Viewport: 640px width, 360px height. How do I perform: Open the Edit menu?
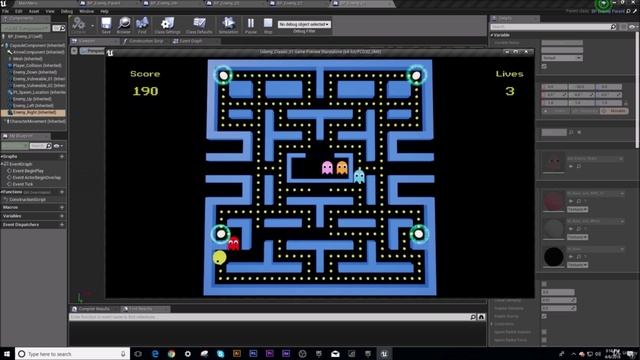[18, 11]
